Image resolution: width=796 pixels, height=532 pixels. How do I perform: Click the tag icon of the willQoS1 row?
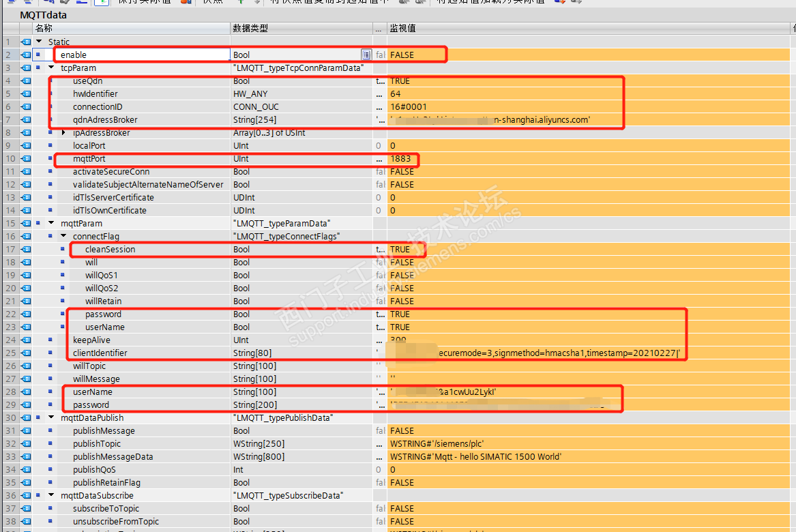click(26, 275)
